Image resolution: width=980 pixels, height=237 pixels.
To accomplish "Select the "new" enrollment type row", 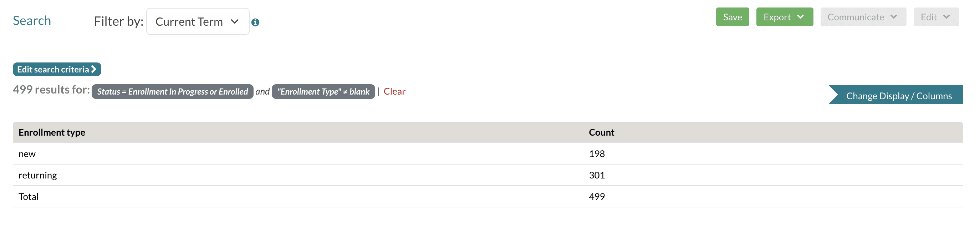I will (x=27, y=154).
